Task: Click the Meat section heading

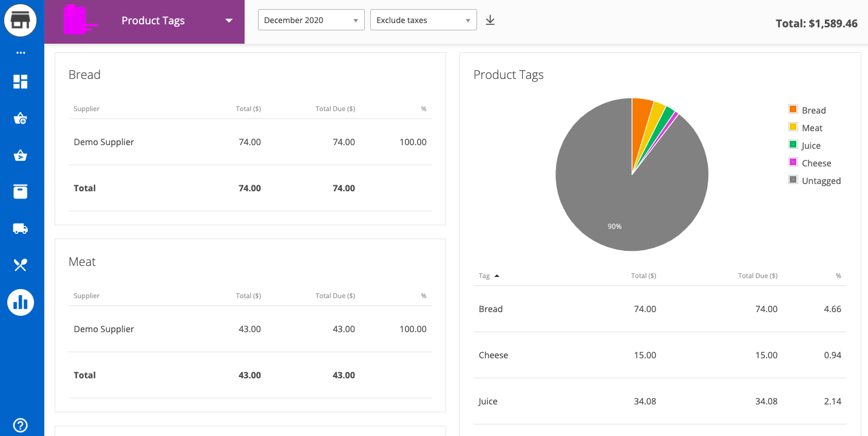Action: click(x=82, y=262)
